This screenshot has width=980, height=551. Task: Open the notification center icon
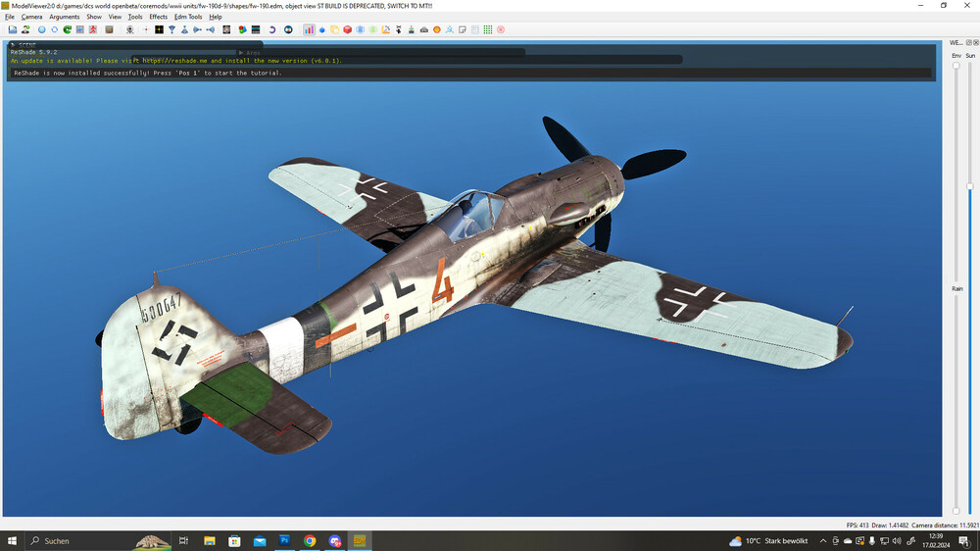coord(964,541)
